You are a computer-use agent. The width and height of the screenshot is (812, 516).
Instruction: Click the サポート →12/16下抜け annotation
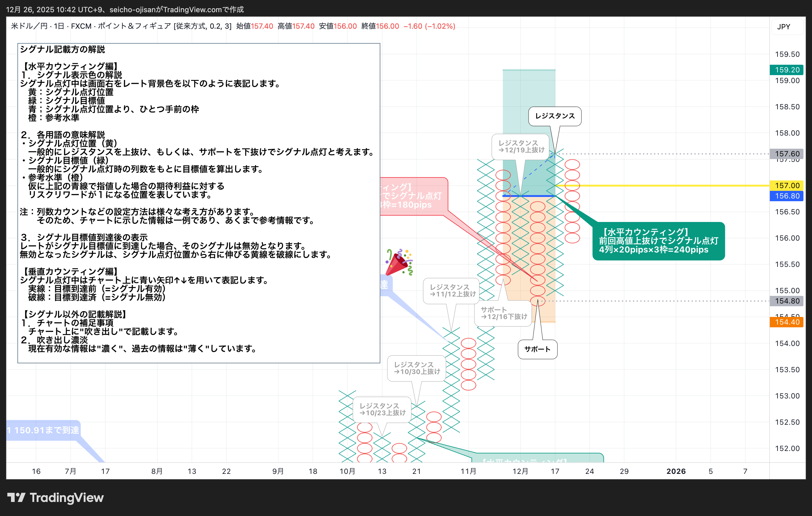tap(503, 312)
